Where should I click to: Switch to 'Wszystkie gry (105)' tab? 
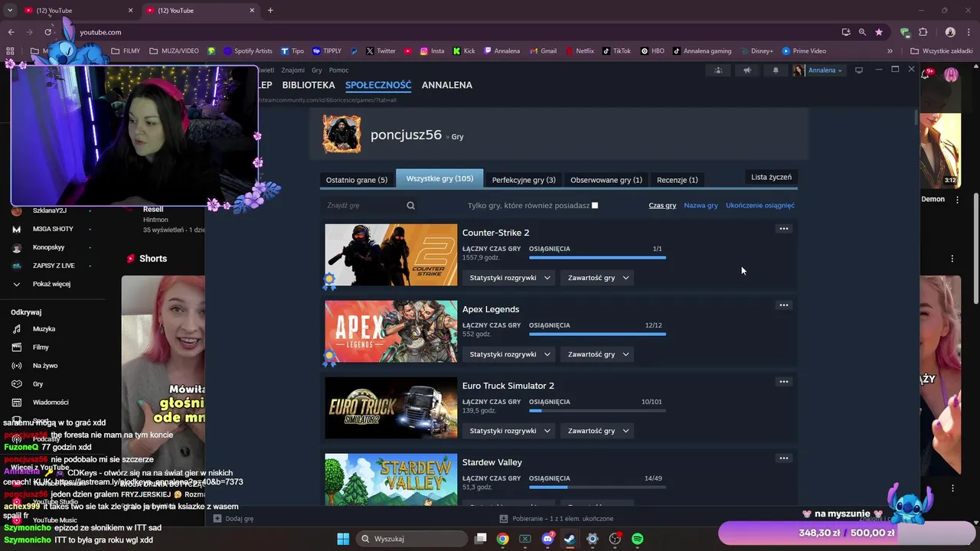click(439, 178)
